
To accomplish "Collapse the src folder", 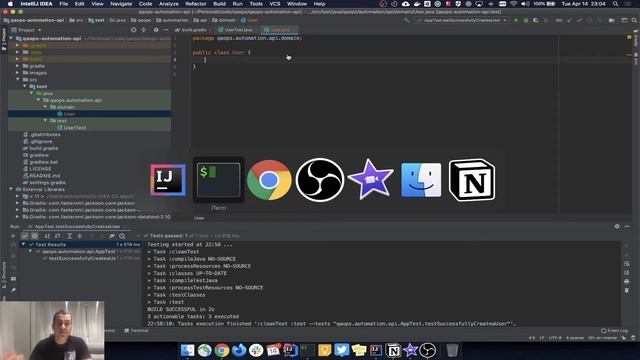I will pyautogui.click(x=18, y=79).
